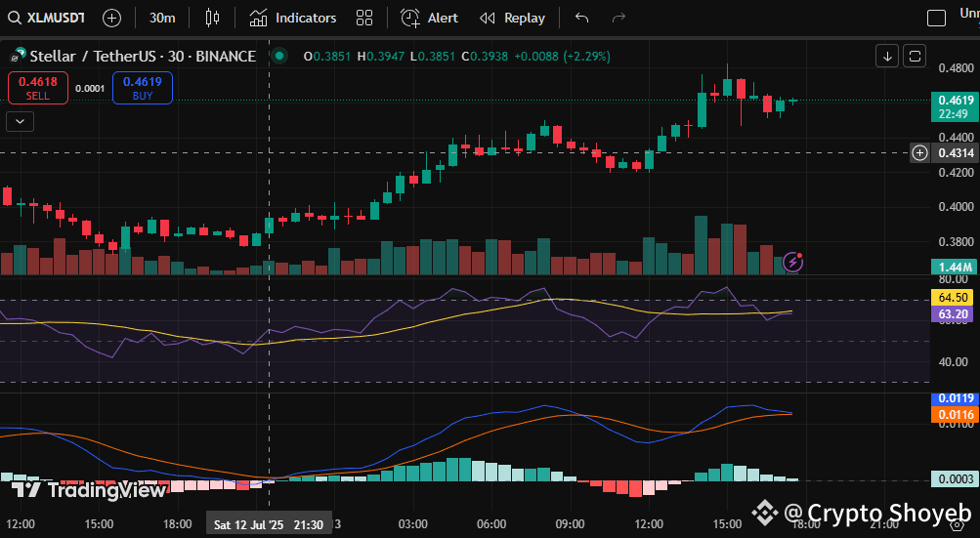
Task: Expand the indicator legend chevron
Action: coord(21,121)
